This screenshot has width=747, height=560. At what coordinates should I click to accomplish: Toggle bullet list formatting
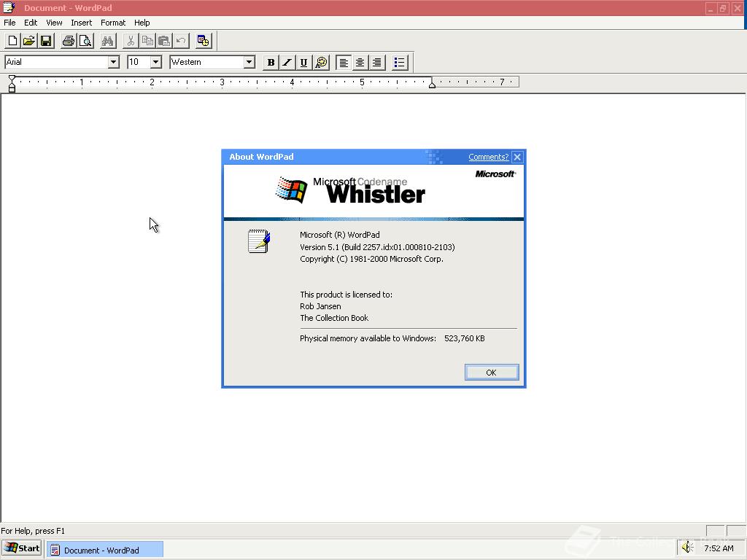[400, 63]
